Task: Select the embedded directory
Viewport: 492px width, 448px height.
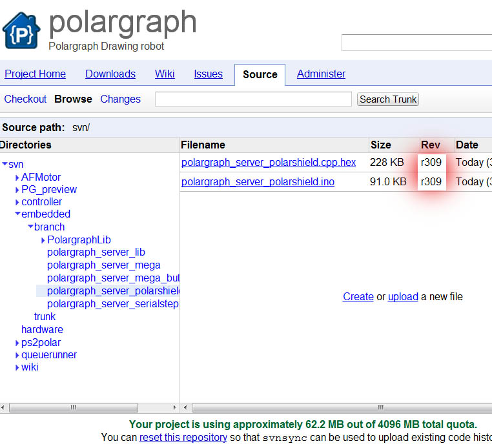Action: pos(46,214)
